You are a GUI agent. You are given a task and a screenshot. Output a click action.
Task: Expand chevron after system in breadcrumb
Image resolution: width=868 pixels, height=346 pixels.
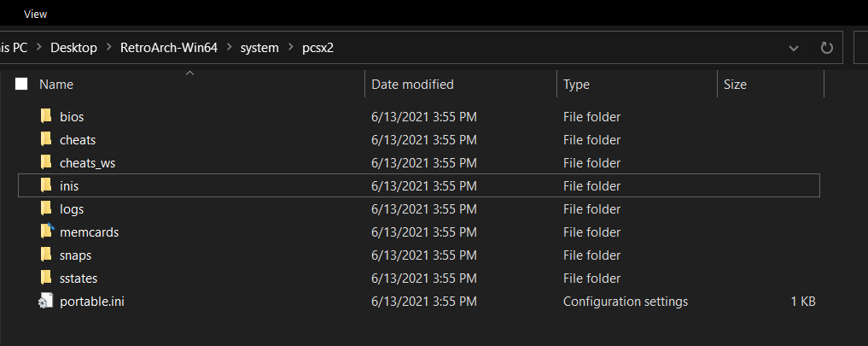click(291, 48)
